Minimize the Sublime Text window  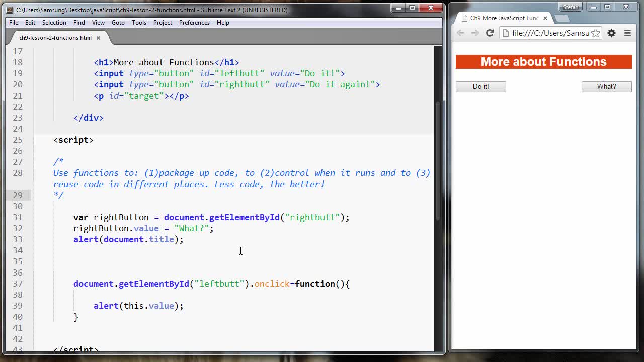[x=398, y=8]
